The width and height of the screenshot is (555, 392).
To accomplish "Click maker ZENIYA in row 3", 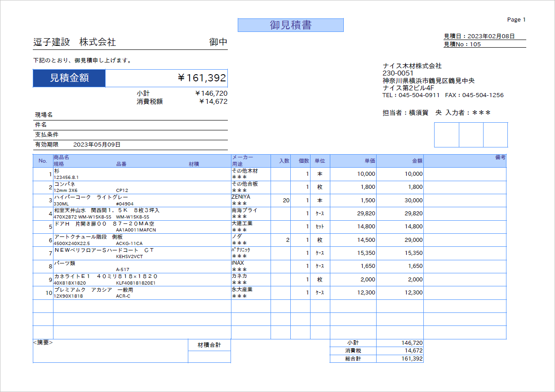I will (241, 197).
